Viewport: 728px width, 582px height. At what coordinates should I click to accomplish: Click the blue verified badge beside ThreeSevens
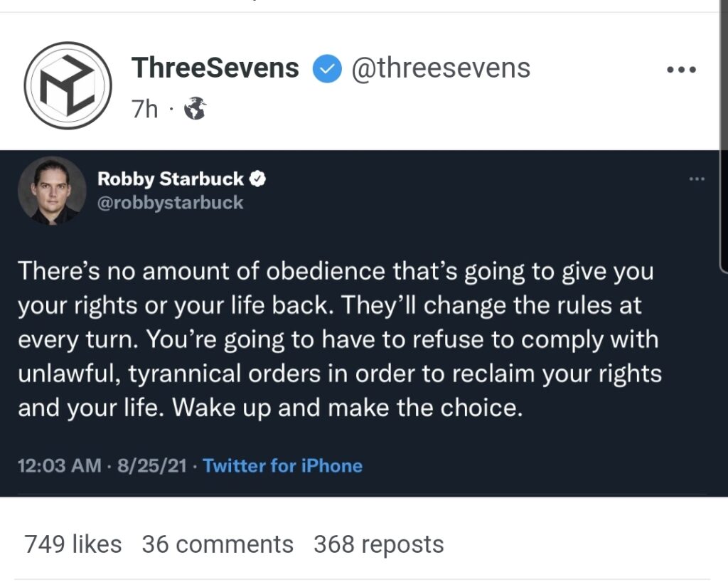click(x=327, y=68)
